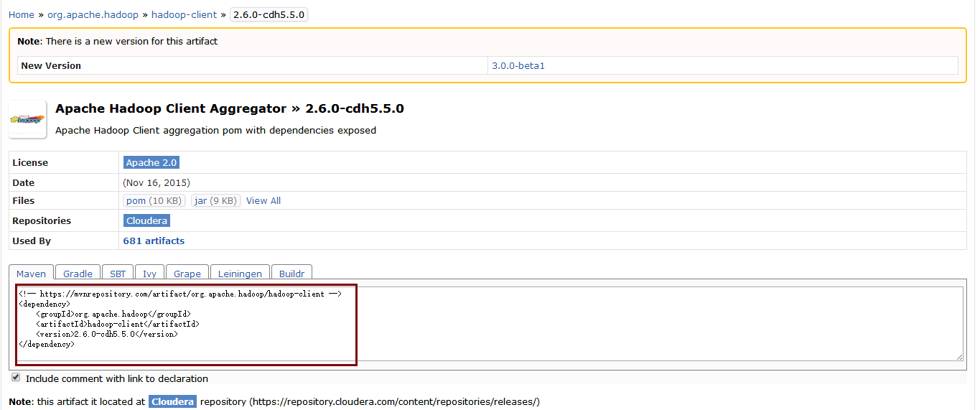Click the Repositories row label

point(42,220)
